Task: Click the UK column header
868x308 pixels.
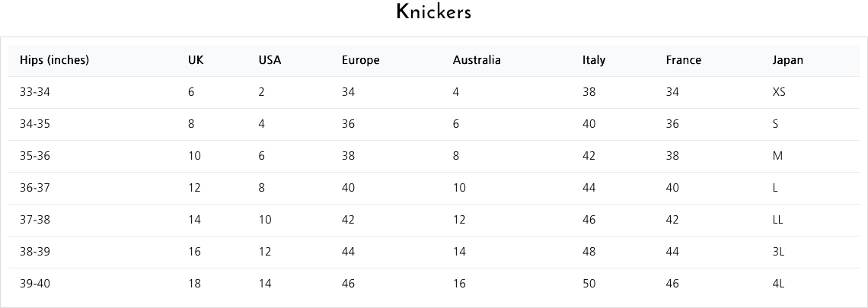Action: tap(196, 60)
